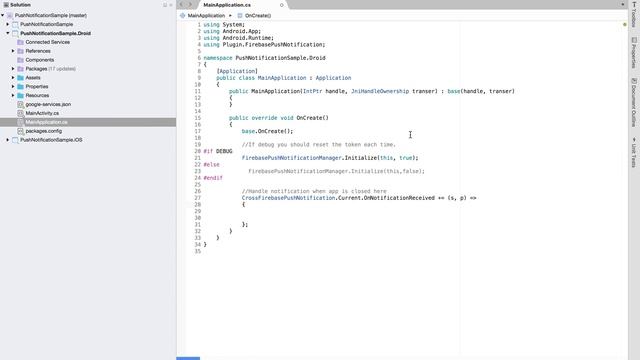Open the MainApplication breadcrumb selector
This screenshot has width=640, height=360.
click(x=206, y=16)
